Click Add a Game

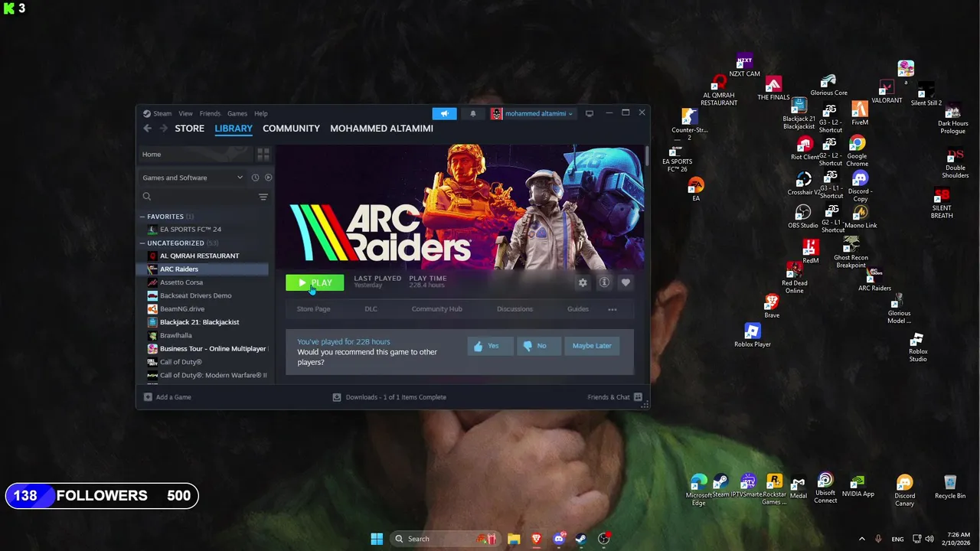coord(168,397)
